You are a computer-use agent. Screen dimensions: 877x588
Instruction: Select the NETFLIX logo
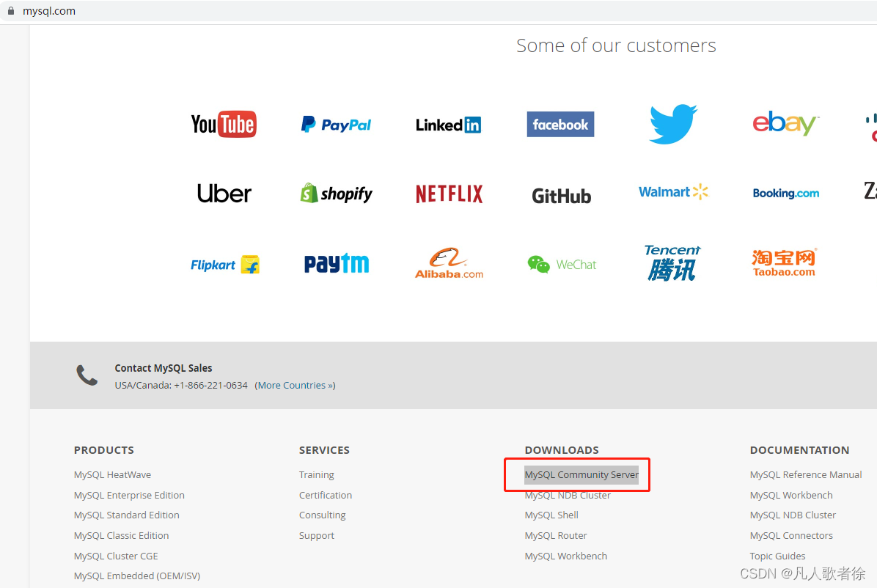click(449, 194)
